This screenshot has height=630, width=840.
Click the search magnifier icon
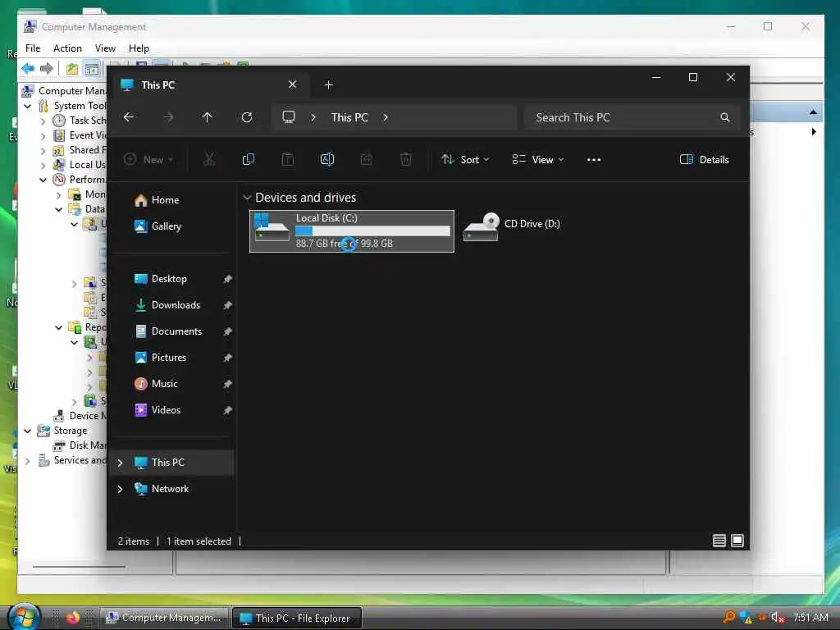click(725, 117)
